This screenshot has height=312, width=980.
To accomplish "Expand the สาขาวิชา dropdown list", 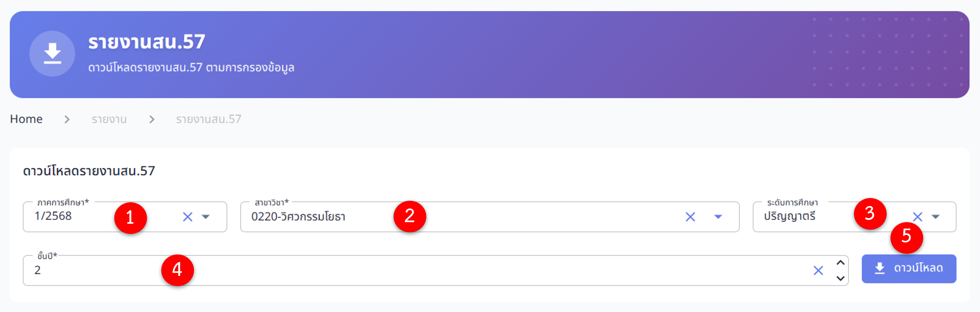I will coord(718,217).
